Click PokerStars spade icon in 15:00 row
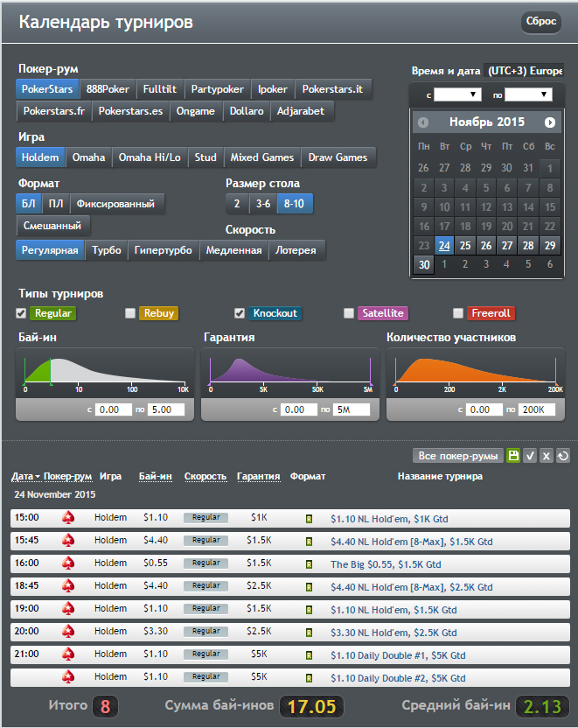 pos(68,518)
